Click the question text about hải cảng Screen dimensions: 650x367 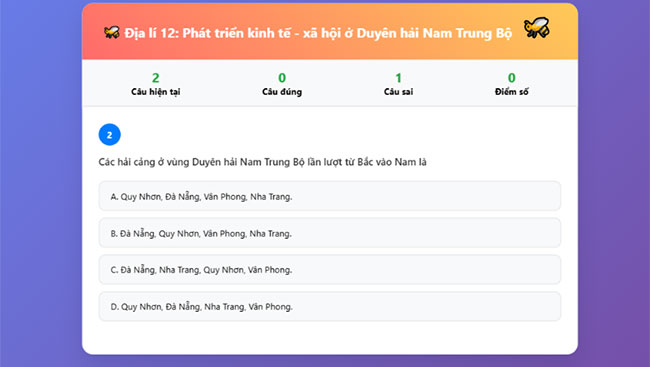click(262, 162)
